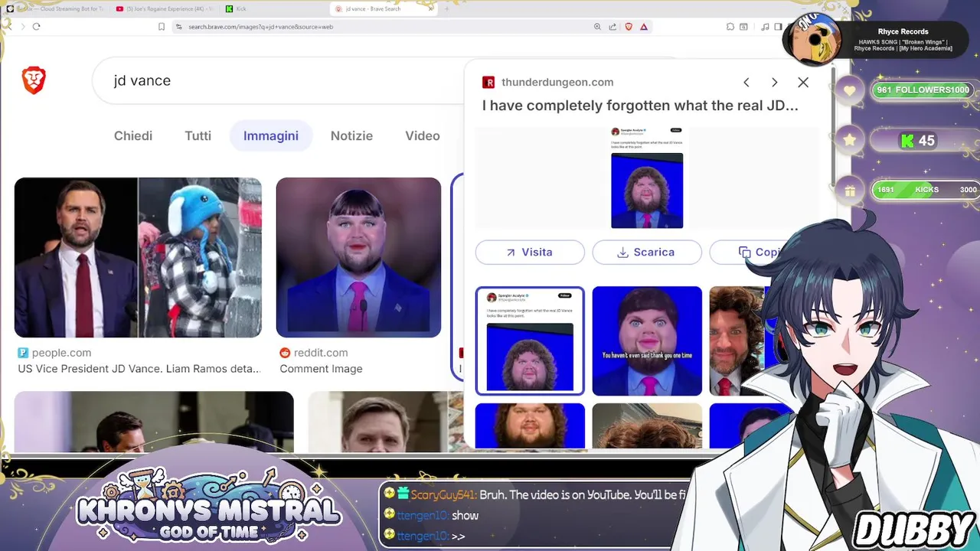This screenshot has height=551, width=980.
Task: Open the browser extensions puzzle icon
Action: coord(730,26)
